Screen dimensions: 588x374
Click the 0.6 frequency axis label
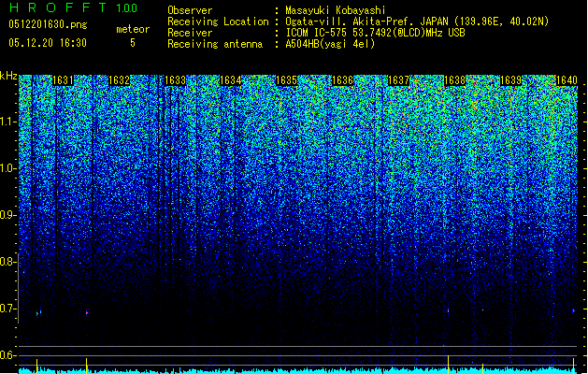pyautogui.click(x=7, y=355)
